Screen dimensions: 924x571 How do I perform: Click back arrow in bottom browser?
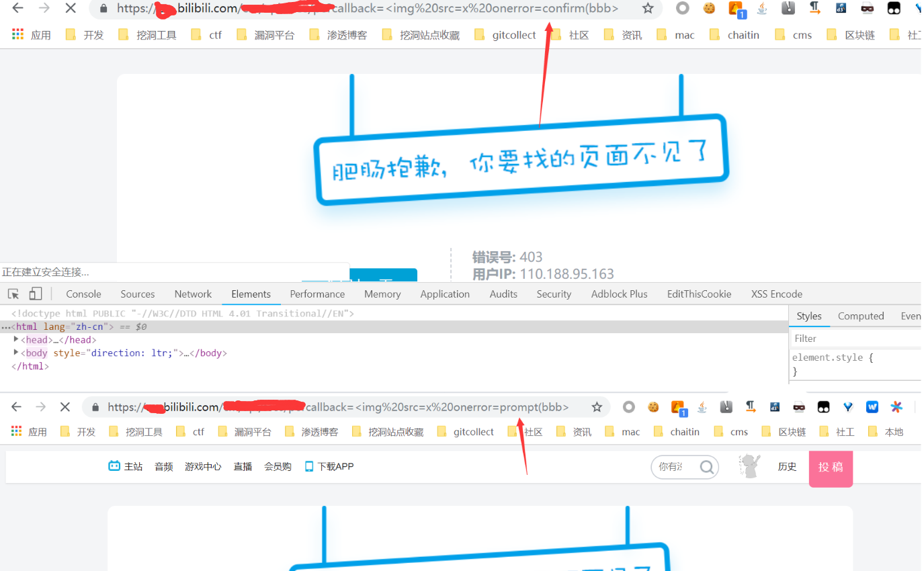(17, 406)
